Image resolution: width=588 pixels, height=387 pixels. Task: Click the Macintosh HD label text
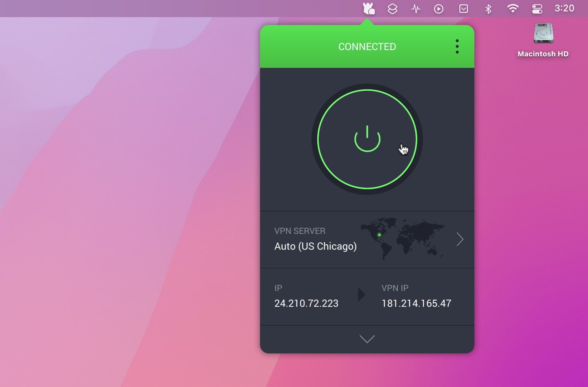click(543, 54)
